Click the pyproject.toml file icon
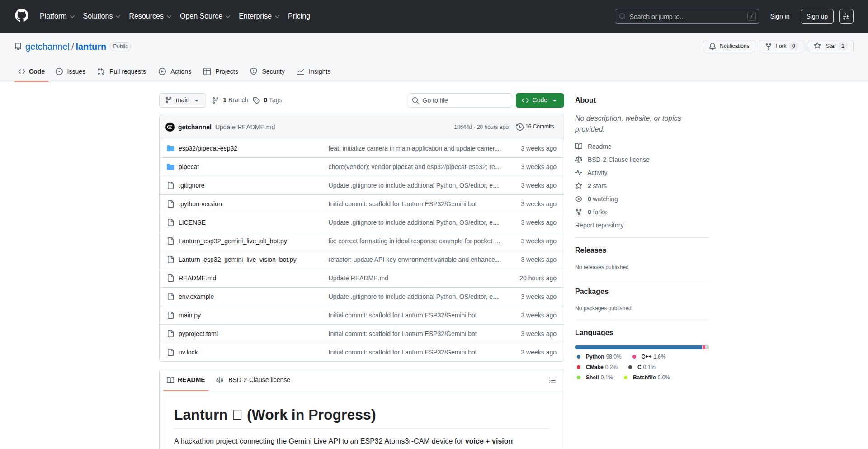 170,334
